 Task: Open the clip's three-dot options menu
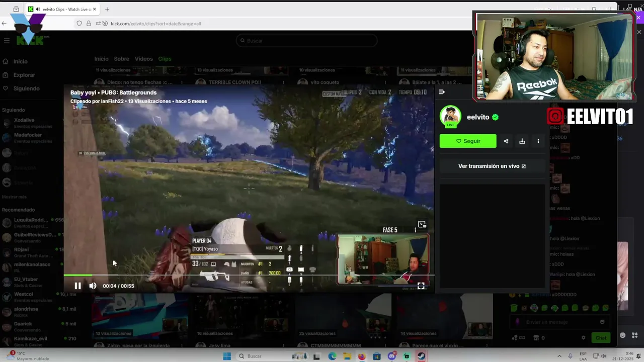tap(538, 141)
